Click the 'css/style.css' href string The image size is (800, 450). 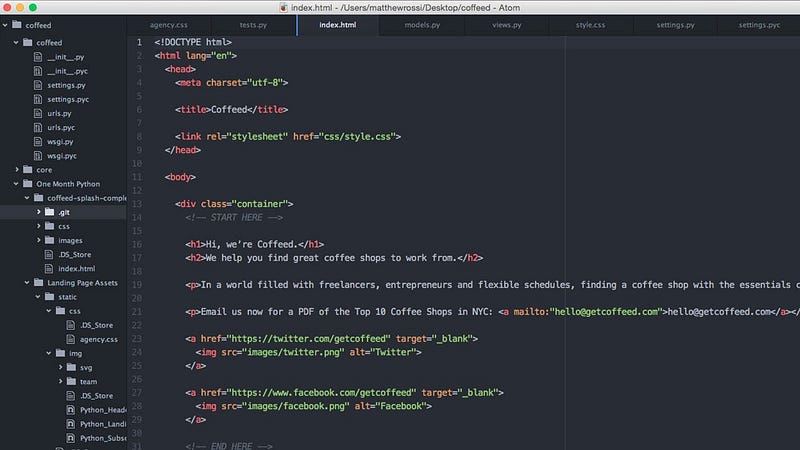(x=357, y=136)
